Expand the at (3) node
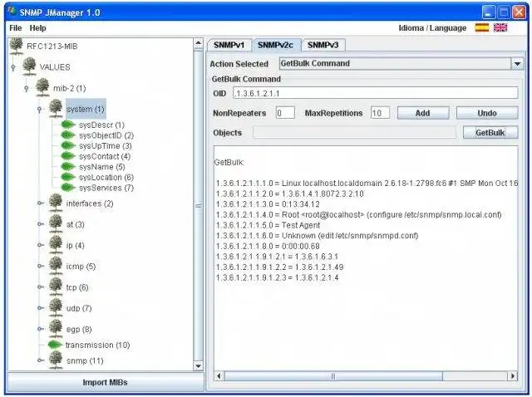Screen dimensions: 532x397 pyautogui.click(x=41, y=224)
